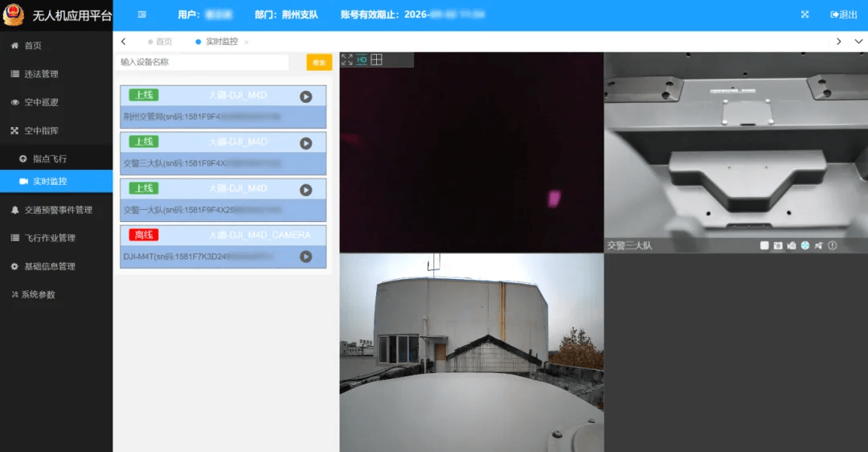Open gimbal direction control on 交警三大队 feed
868x452 pixels.
click(805, 245)
